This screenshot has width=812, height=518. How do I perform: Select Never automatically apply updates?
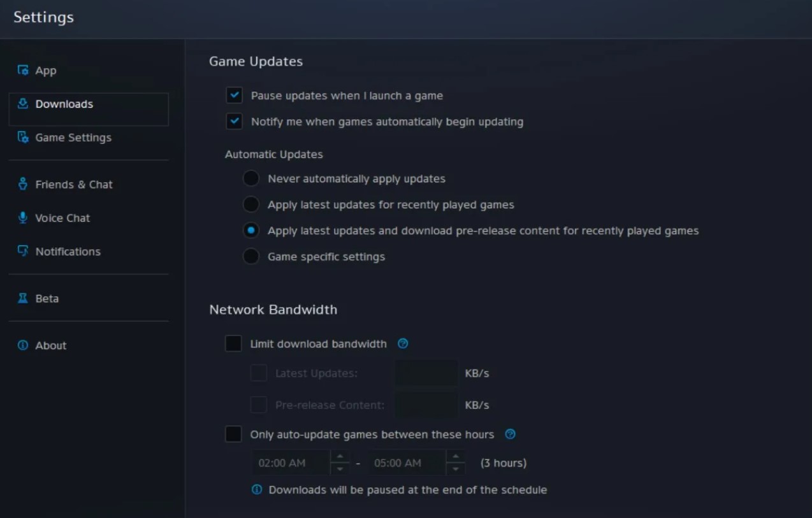[251, 178]
